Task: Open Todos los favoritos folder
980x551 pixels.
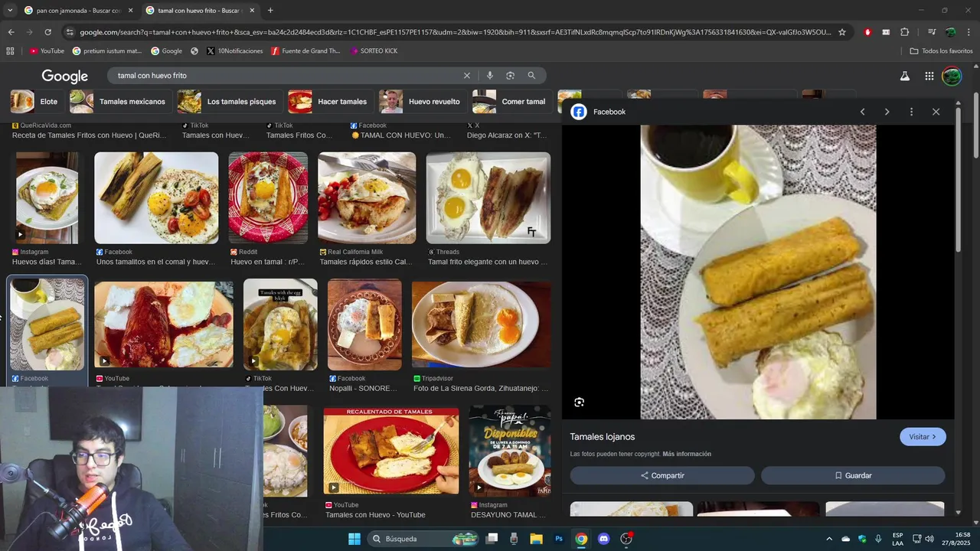Action: click(941, 51)
